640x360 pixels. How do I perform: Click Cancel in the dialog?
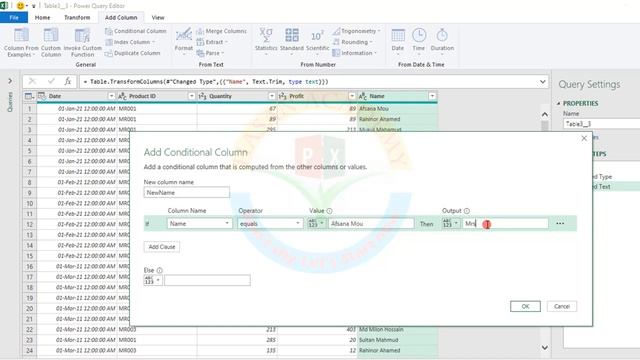tap(562, 306)
